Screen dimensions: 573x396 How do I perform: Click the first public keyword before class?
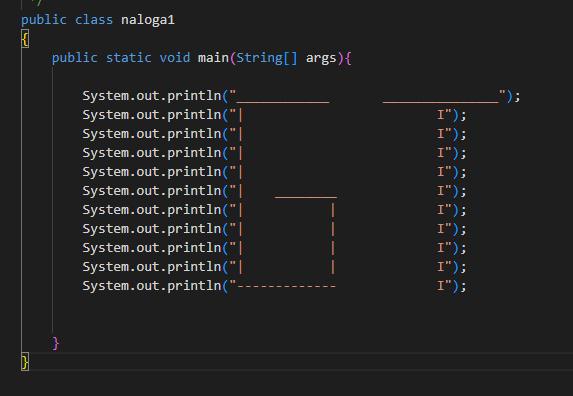tap(43, 20)
